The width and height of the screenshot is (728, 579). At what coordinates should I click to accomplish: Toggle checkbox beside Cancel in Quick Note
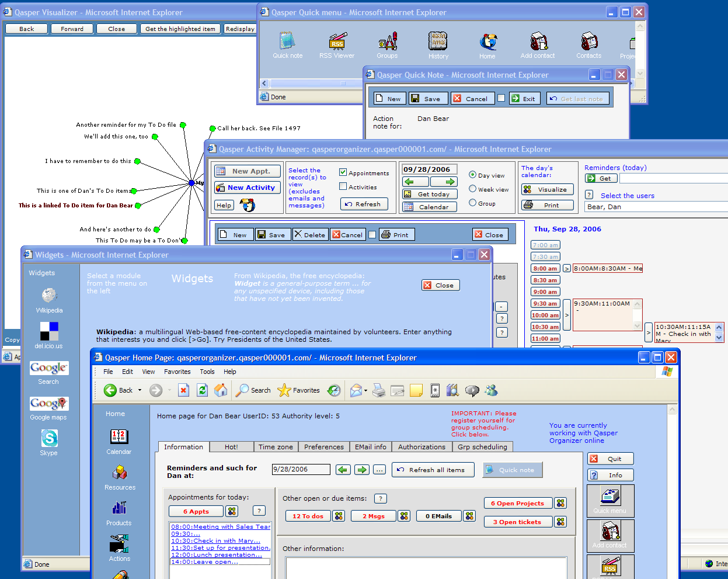[x=501, y=98]
